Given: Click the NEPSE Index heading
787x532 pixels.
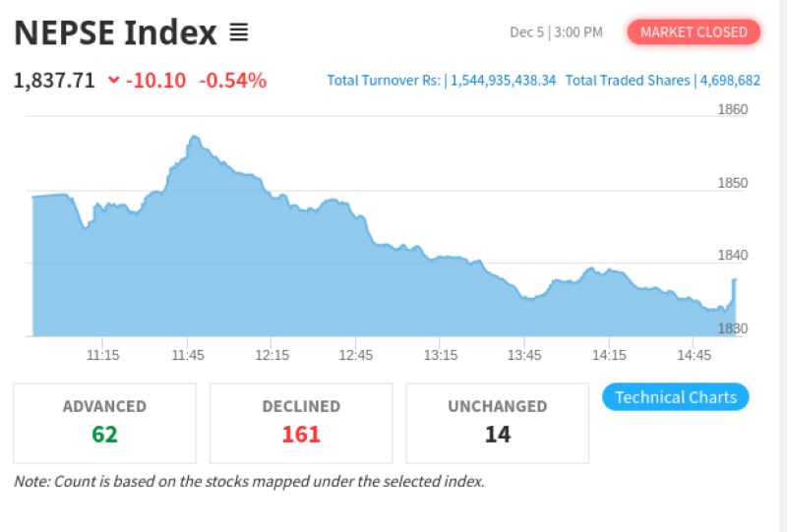Looking at the screenshot, I should pos(115,33).
